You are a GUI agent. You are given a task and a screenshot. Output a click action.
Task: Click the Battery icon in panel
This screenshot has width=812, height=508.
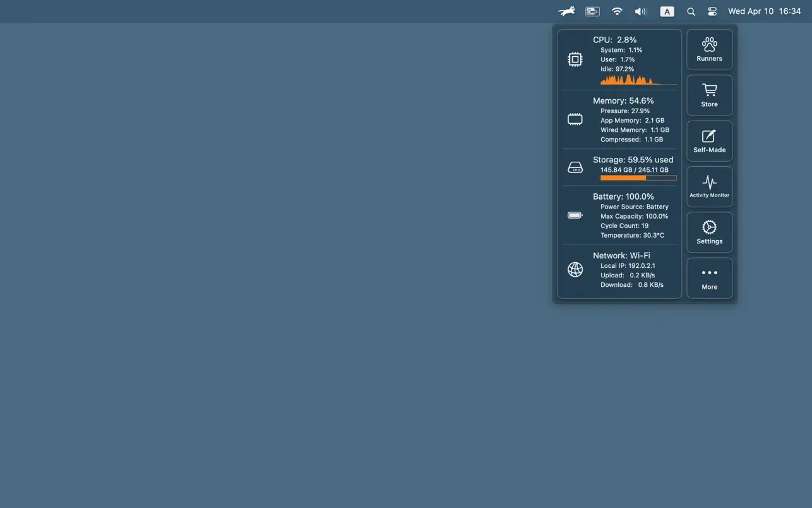pos(575,215)
